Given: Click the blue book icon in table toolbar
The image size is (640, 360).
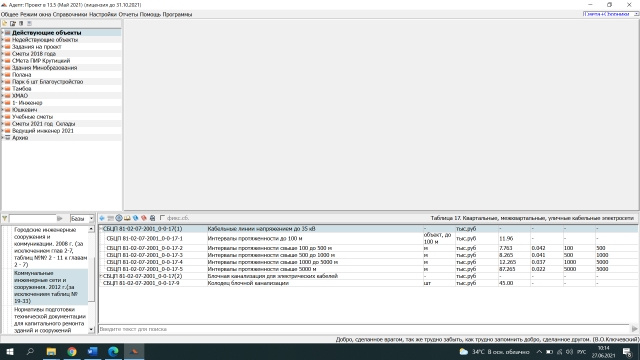Looking at the screenshot, I should 136,218.
